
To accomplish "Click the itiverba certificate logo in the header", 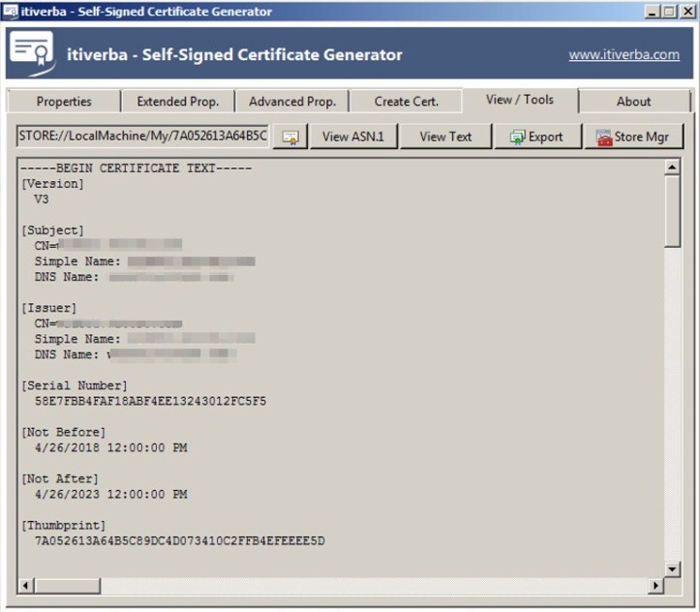I will click(32, 53).
